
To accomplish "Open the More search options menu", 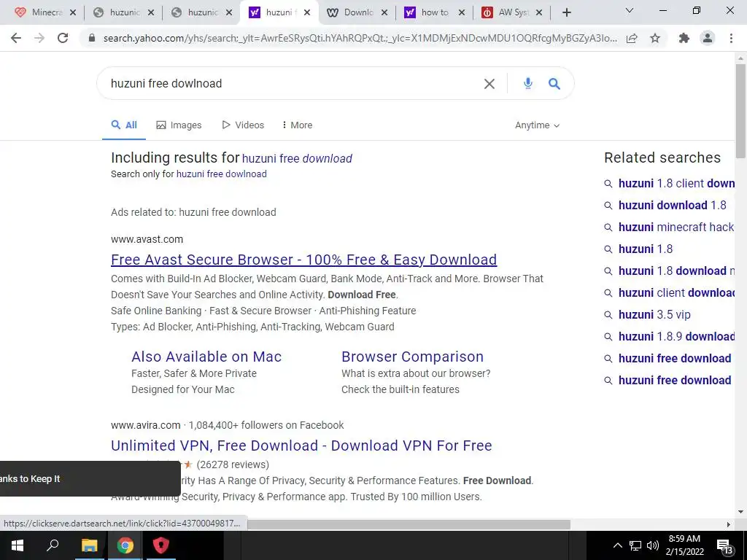I will point(297,125).
